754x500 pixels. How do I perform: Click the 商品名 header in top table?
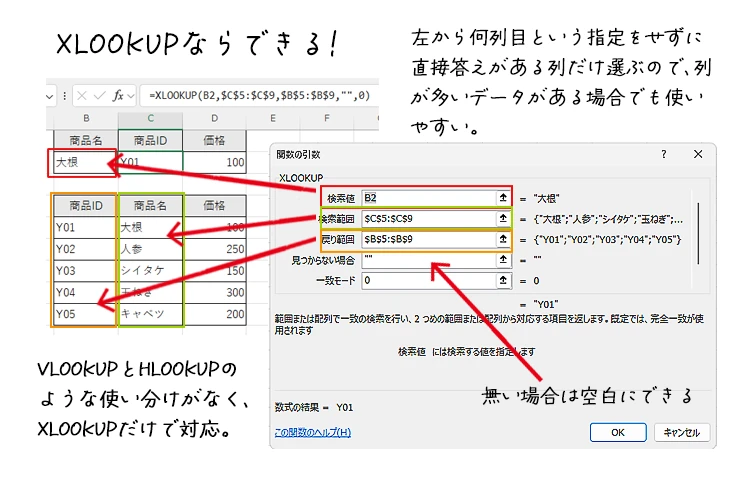[86, 140]
